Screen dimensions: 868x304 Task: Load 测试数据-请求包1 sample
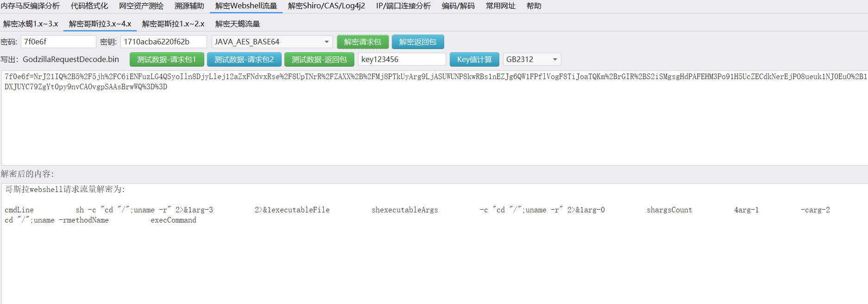pos(166,60)
